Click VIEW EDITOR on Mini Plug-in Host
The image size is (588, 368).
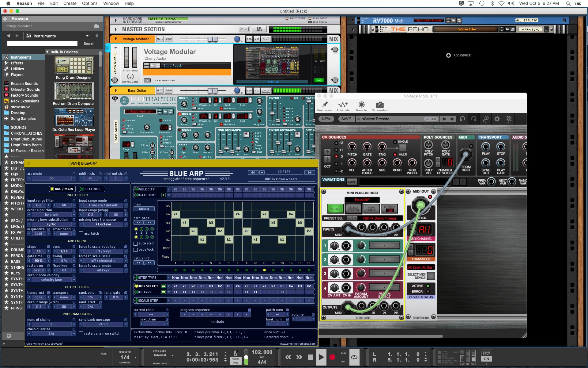[x=371, y=209]
